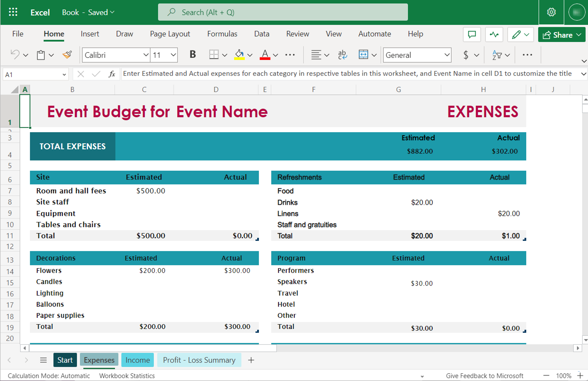
Task: Apply red font color
Action: pos(265,55)
